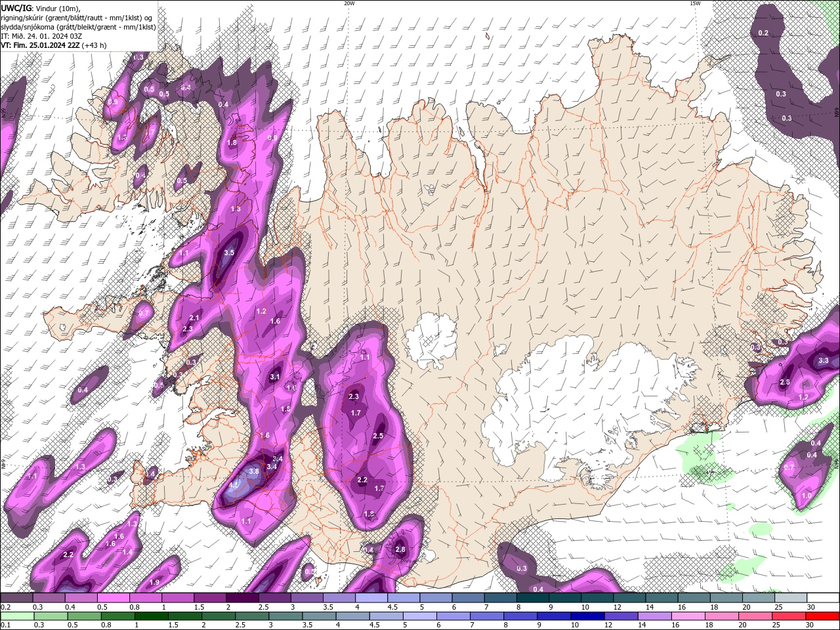Click the medium green 0.5 swatch in lower legend
The width and height of the screenshot is (840, 630).
tap(85, 616)
